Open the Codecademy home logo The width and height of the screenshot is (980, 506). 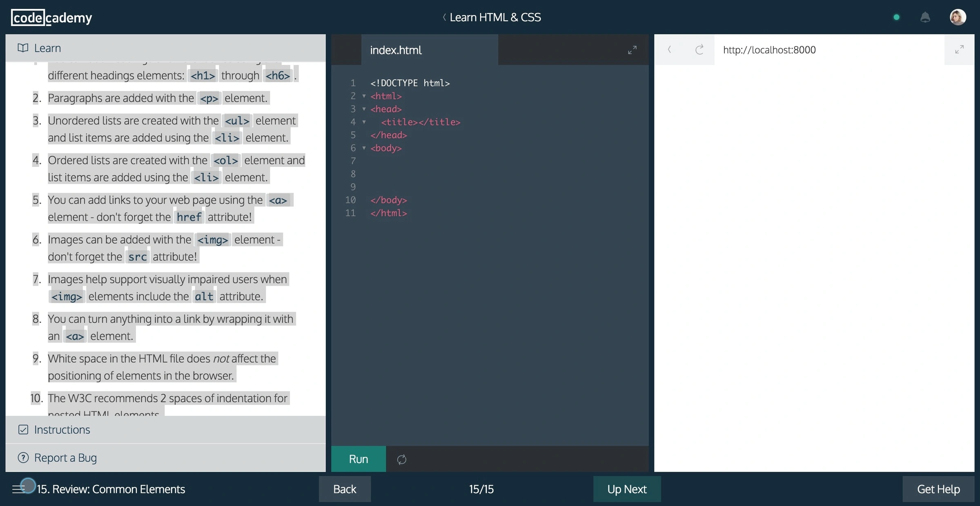(x=51, y=17)
